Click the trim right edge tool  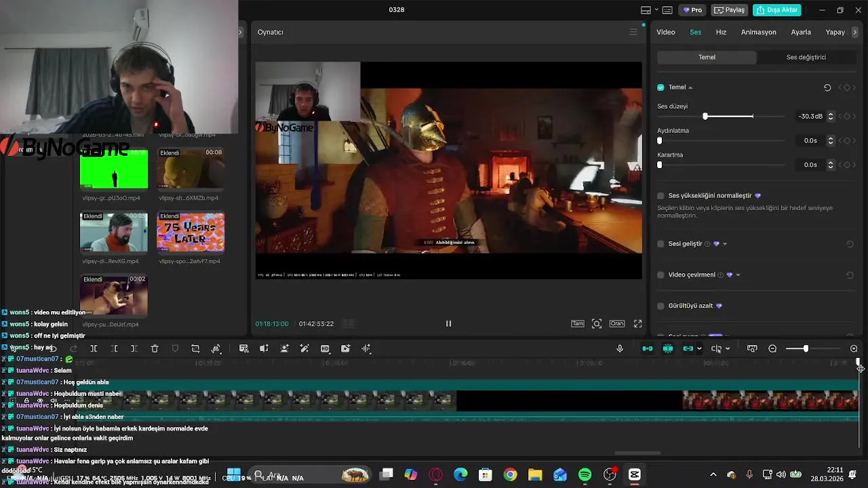[x=134, y=348]
